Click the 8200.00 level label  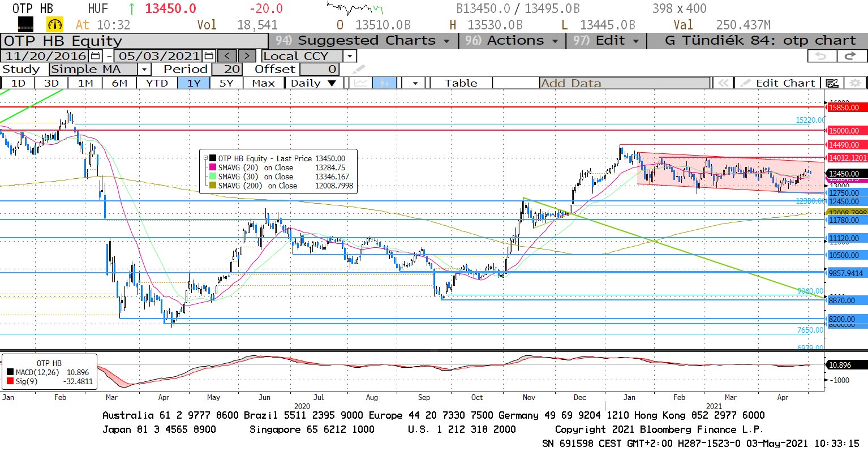(846, 319)
